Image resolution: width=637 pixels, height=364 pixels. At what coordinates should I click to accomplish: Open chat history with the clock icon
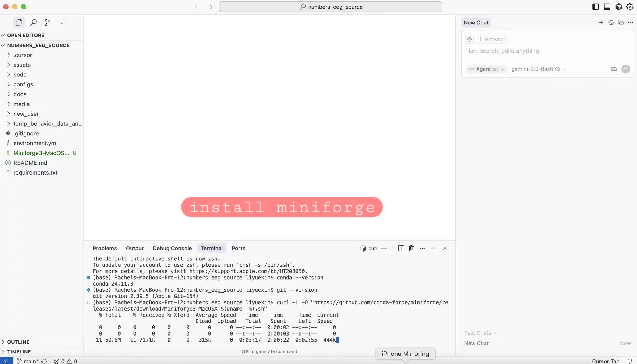(611, 22)
